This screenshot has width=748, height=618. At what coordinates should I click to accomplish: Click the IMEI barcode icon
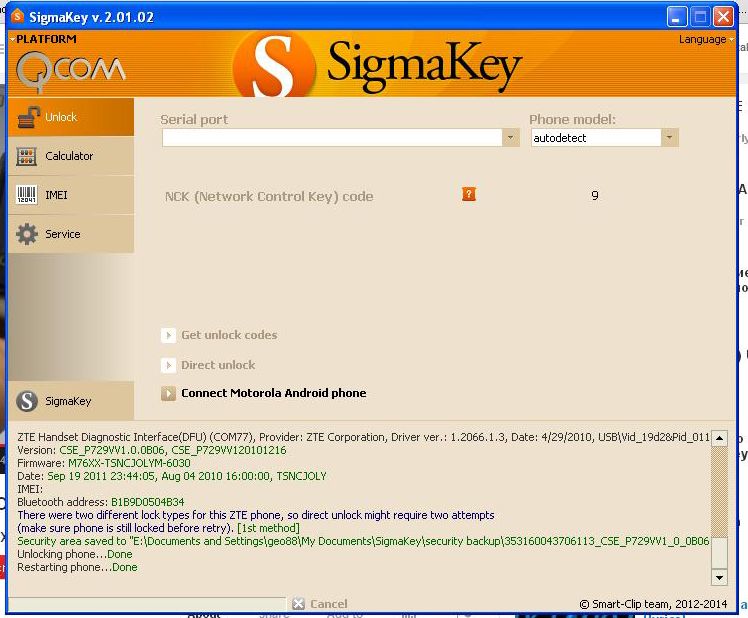pyautogui.click(x=27, y=195)
